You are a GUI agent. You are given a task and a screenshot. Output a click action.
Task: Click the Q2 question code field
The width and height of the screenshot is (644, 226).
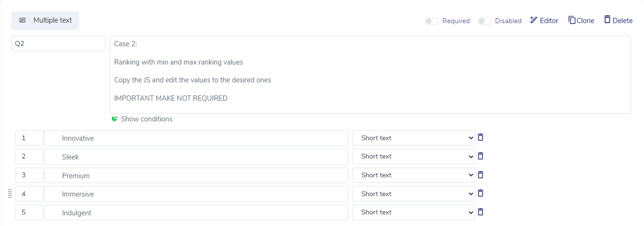pos(58,43)
